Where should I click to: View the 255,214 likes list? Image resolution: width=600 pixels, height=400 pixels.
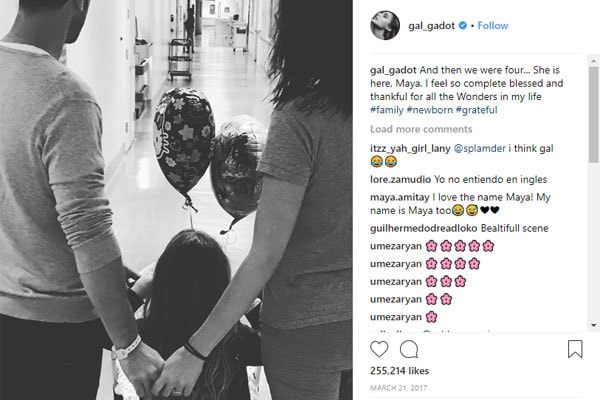click(x=399, y=371)
